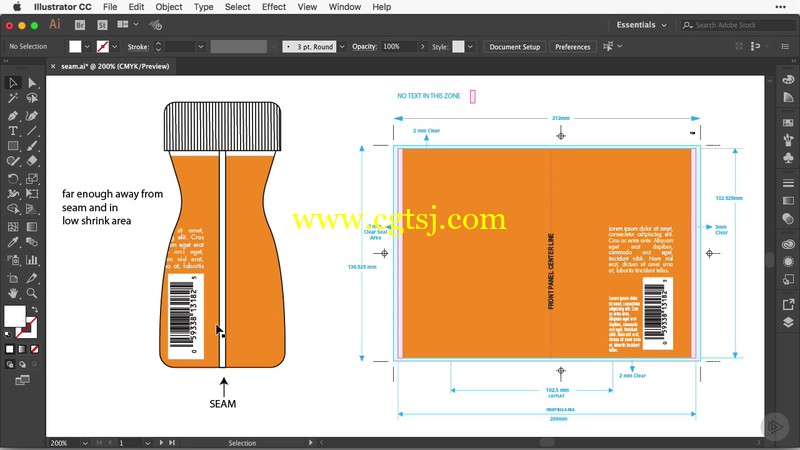Open Adobe Bridge via Br icon
The height and width of the screenshot is (450, 800).
pos(80,25)
